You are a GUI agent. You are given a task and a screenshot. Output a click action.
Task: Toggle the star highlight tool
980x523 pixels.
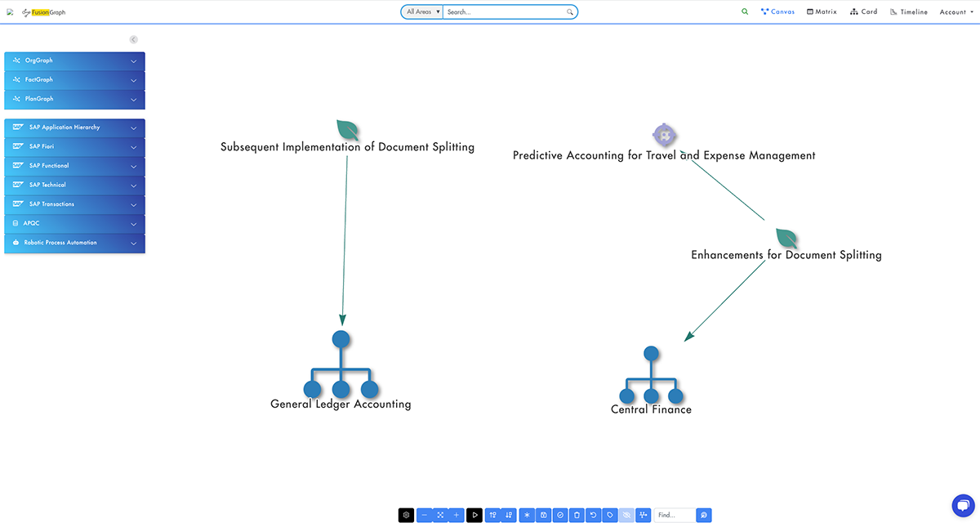(x=526, y=515)
